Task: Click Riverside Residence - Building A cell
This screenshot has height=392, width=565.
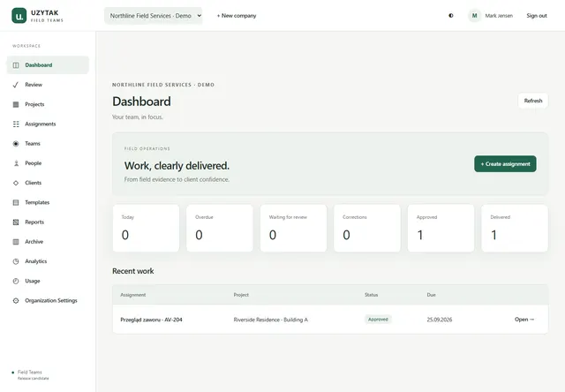Action: pos(271,320)
